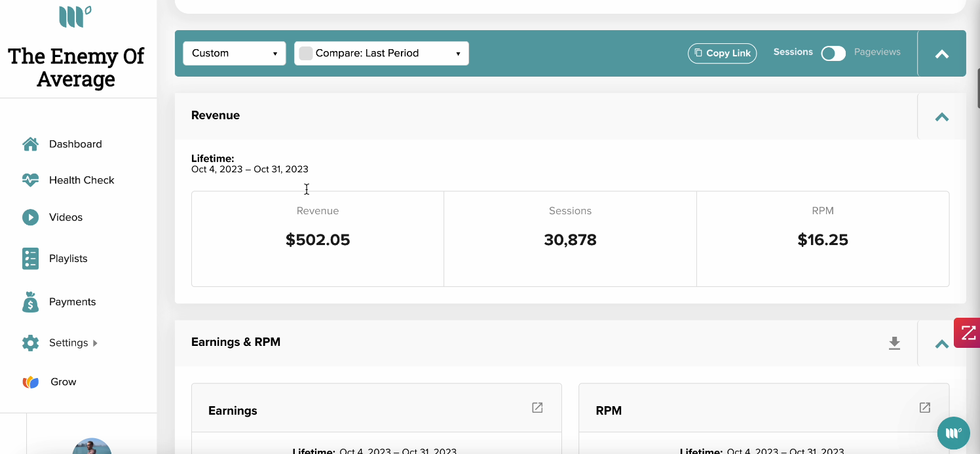The height and width of the screenshot is (454, 980).
Task: Click the $502.05 revenue value
Action: coord(318,240)
